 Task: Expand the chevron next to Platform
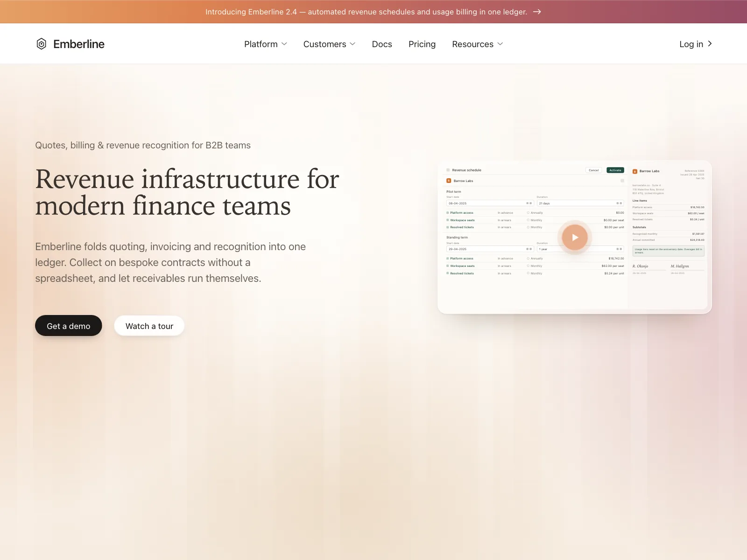[284, 44]
